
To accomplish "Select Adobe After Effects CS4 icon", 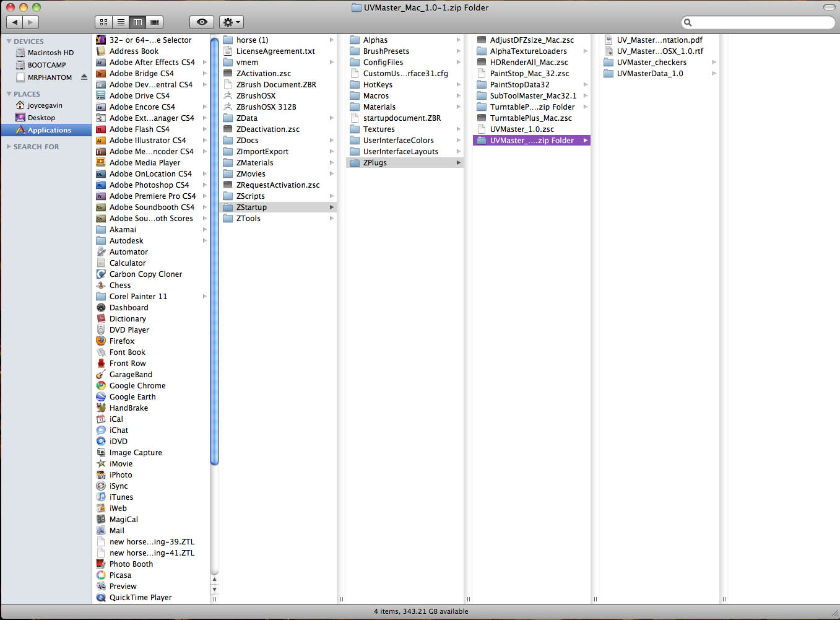I will coord(101,63).
